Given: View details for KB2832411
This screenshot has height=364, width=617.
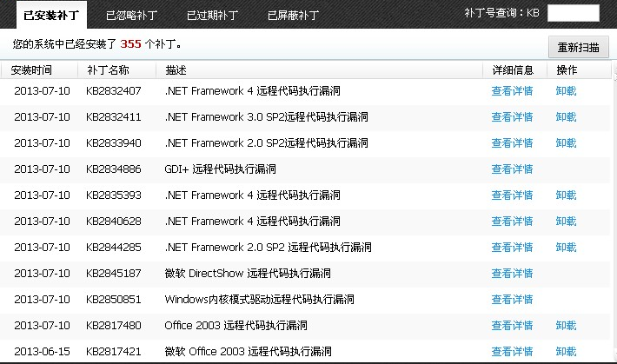Looking at the screenshot, I should [x=512, y=117].
